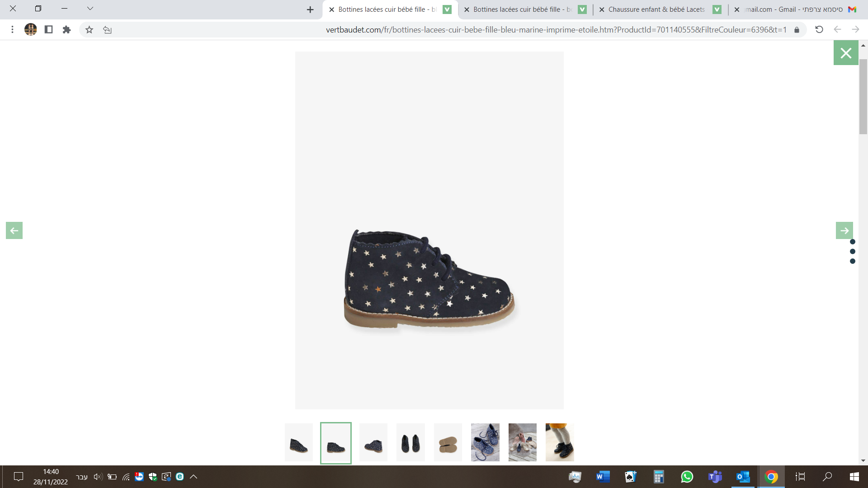
Task: Open the tab search chevron
Action: click(90, 9)
